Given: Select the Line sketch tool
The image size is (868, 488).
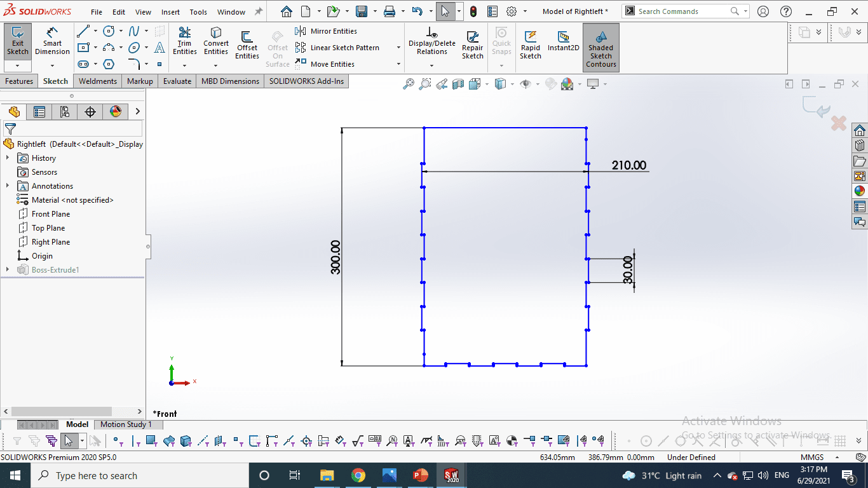Looking at the screenshot, I should tap(83, 31).
